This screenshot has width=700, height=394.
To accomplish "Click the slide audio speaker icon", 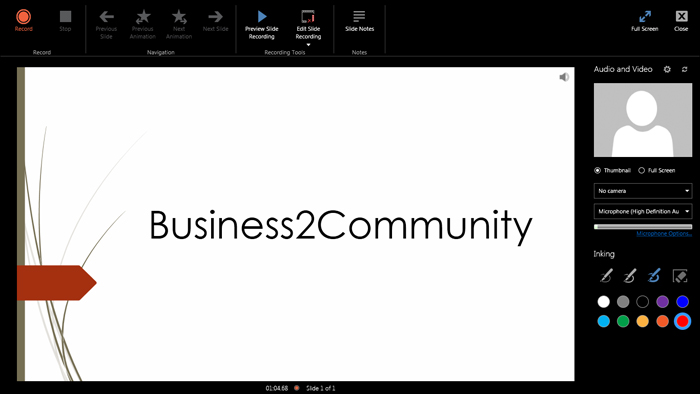I will pos(564,77).
